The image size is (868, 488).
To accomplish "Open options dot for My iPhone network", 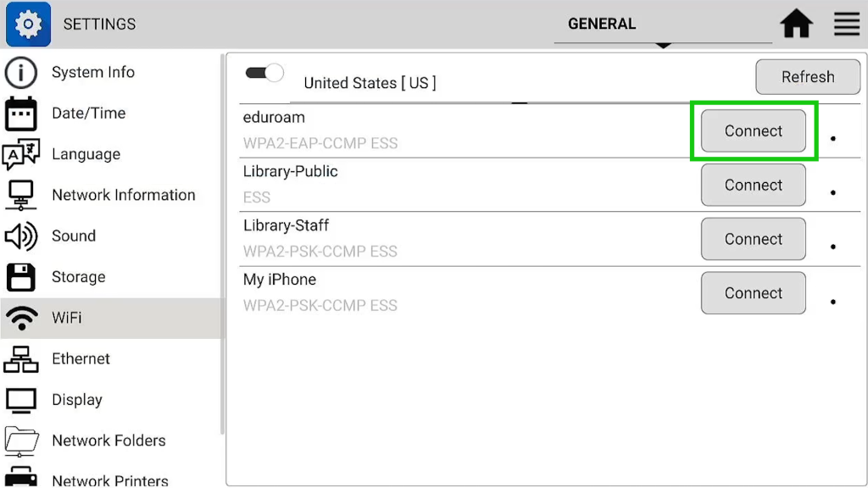I will [x=833, y=302].
